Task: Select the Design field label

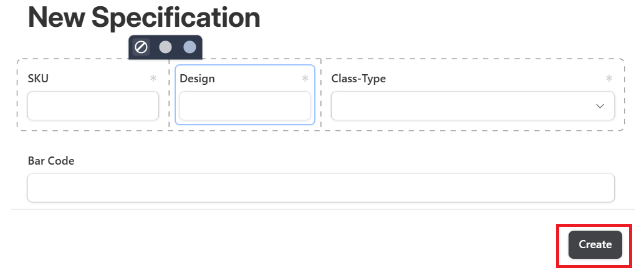Action: click(x=197, y=79)
